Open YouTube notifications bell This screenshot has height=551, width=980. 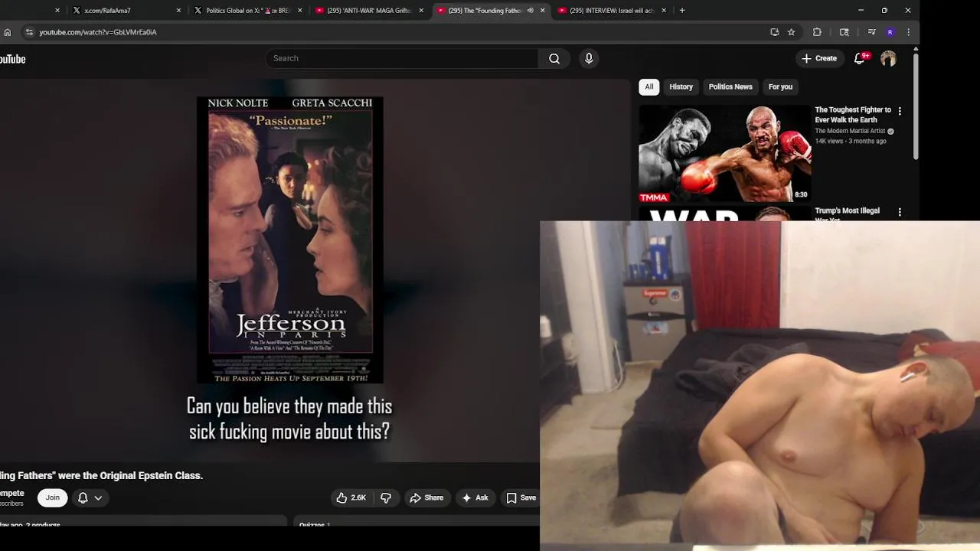859,58
